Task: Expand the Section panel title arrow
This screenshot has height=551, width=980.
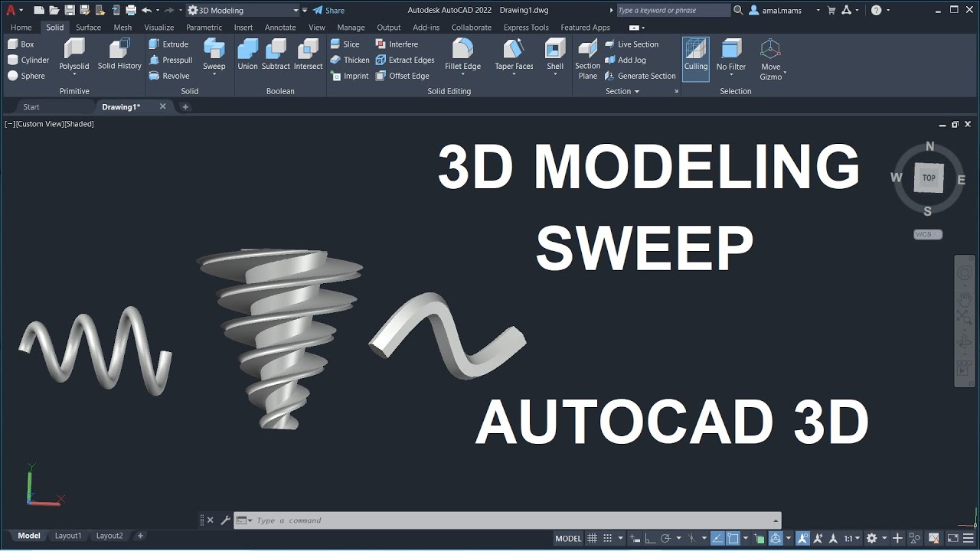Action: click(x=636, y=92)
